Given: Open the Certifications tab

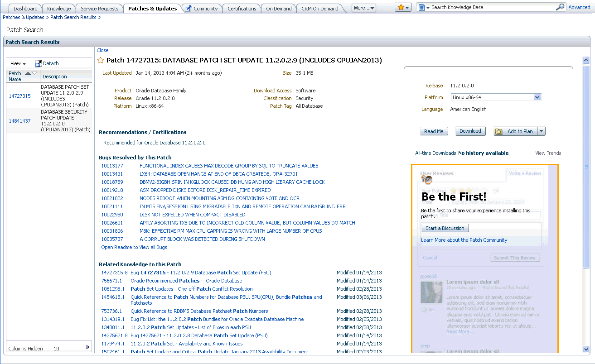Looking at the screenshot, I should pyautogui.click(x=242, y=9).
